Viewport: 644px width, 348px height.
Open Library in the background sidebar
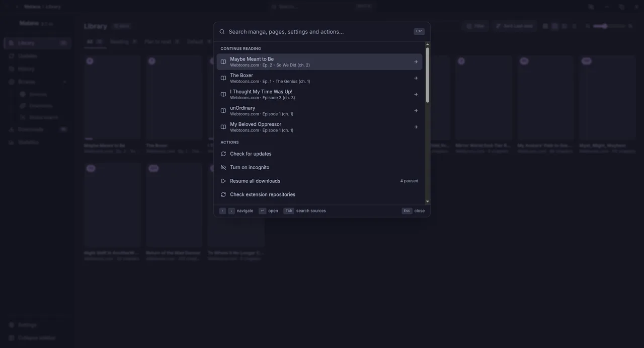pyautogui.click(x=37, y=43)
